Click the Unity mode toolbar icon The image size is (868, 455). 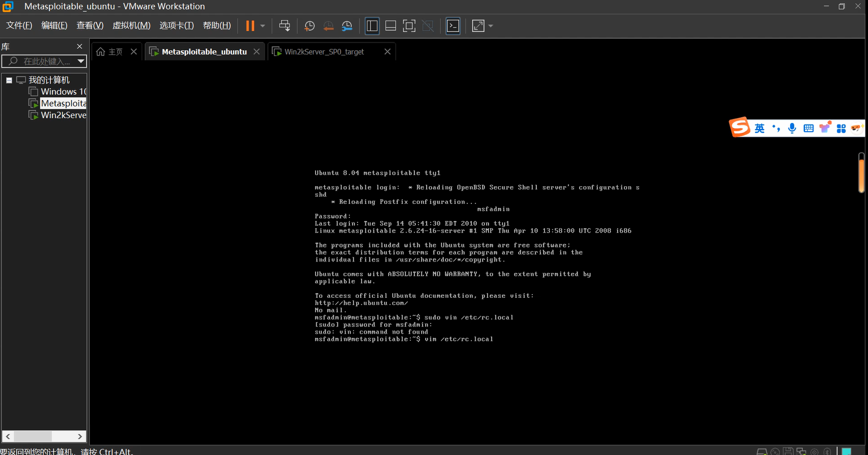pos(428,26)
